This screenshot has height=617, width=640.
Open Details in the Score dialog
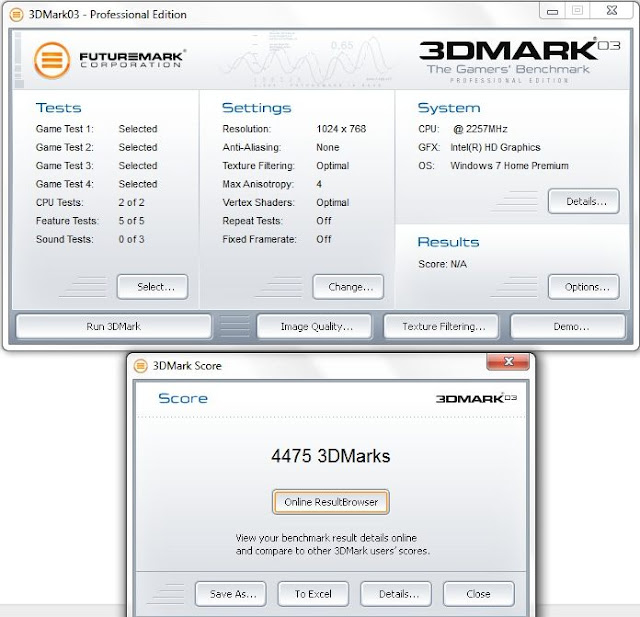coord(396,594)
